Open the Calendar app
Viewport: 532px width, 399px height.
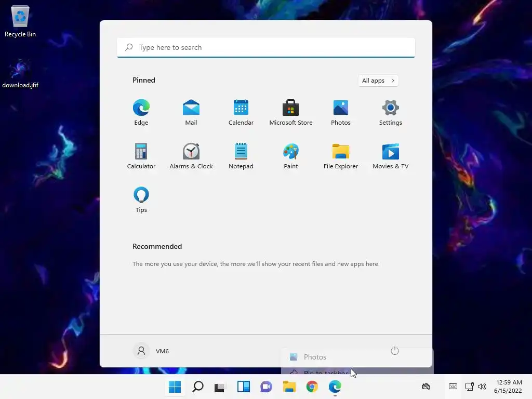tap(241, 112)
